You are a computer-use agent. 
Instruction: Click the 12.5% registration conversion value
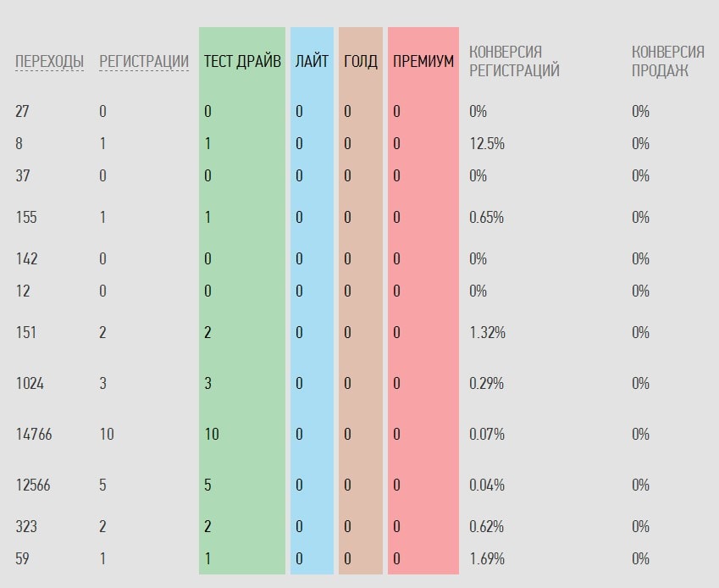point(487,143)
